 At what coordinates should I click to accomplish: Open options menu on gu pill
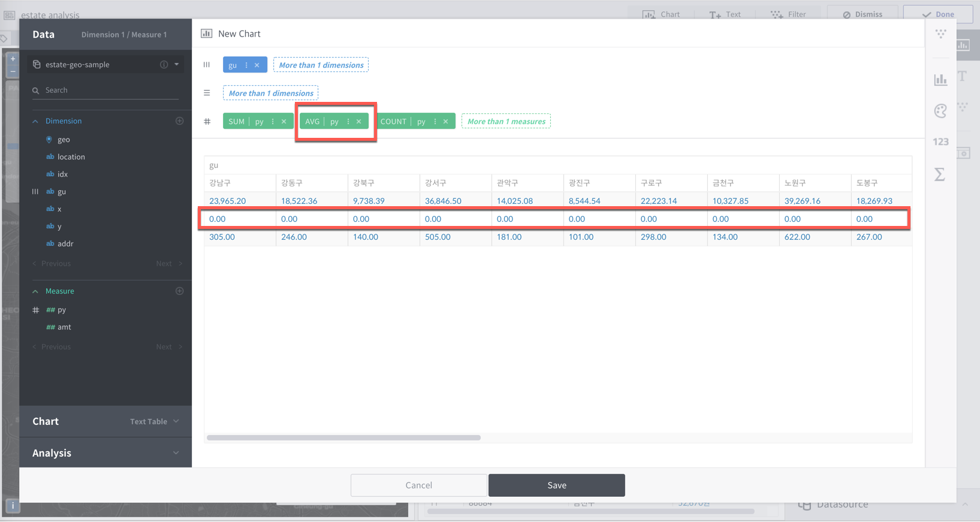(x=246, y=65)
